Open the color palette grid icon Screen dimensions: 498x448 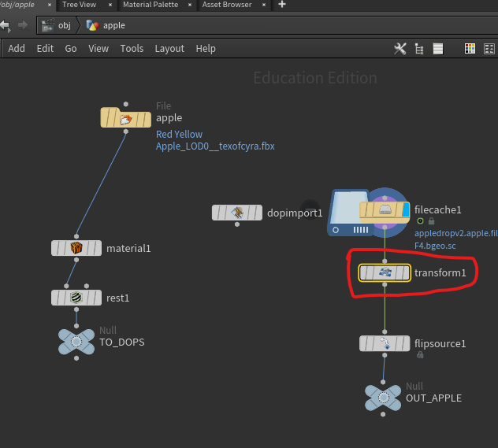click(x=470, y=49)
